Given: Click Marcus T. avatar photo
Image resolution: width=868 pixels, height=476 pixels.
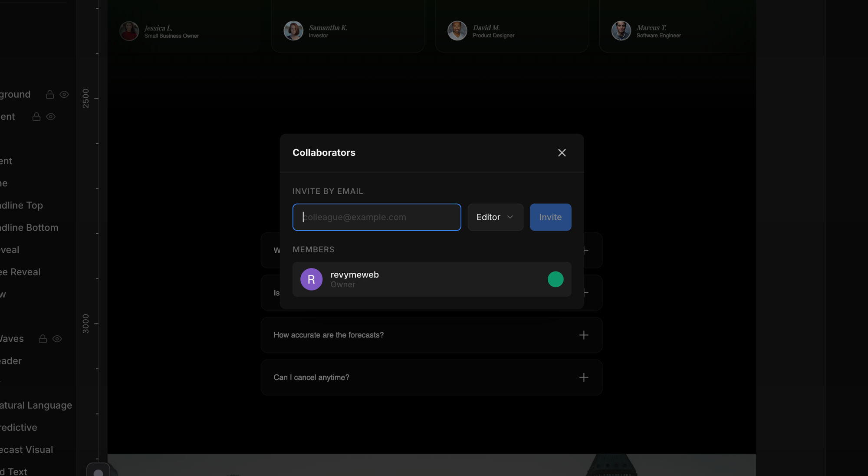Looking at the screenshot, I should 621,31.
